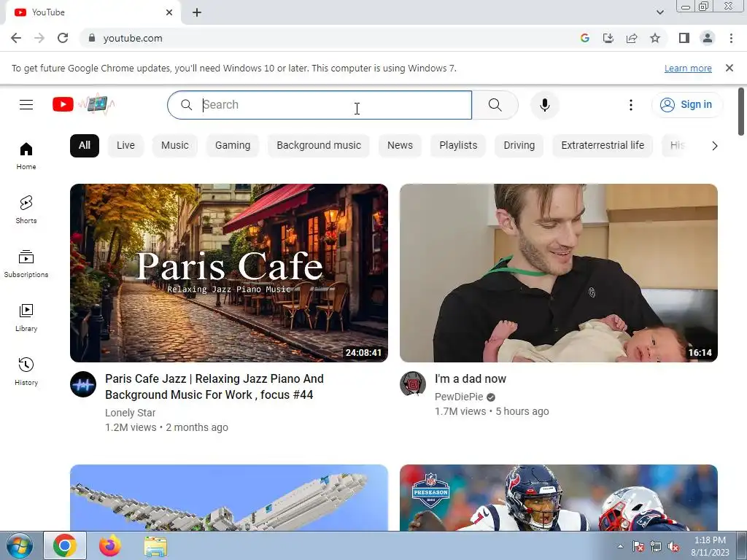This screenshot has width=747, height=560.
Task: Open Chrome profile avatar
Action: [x=708, y=38]
